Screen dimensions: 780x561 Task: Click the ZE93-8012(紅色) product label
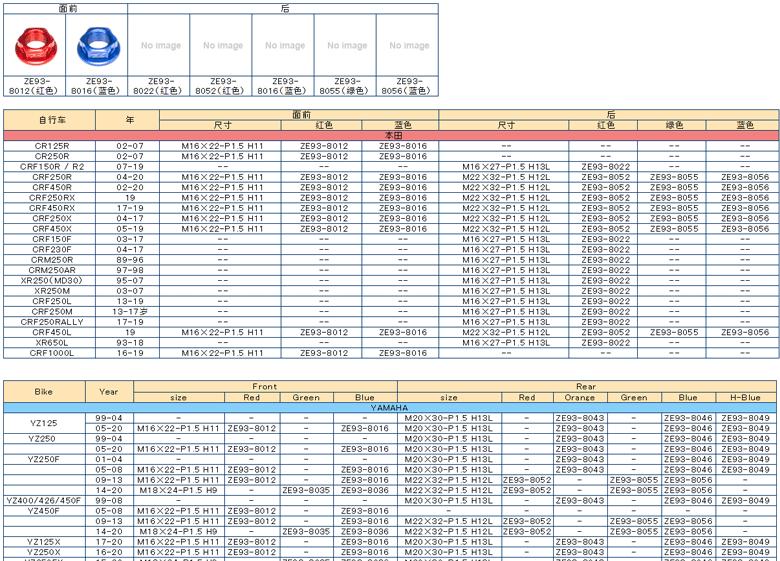coord(34,86)
